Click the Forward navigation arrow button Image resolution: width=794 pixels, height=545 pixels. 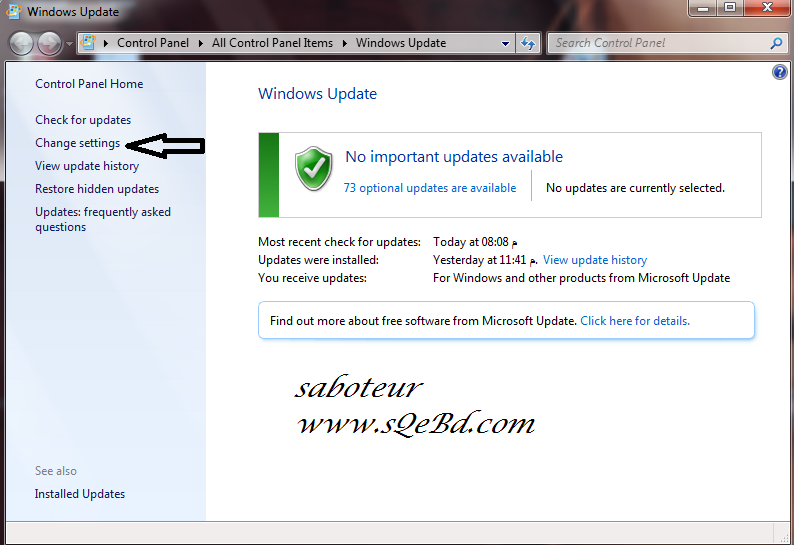pyautogui.click(x=49, y=44)
